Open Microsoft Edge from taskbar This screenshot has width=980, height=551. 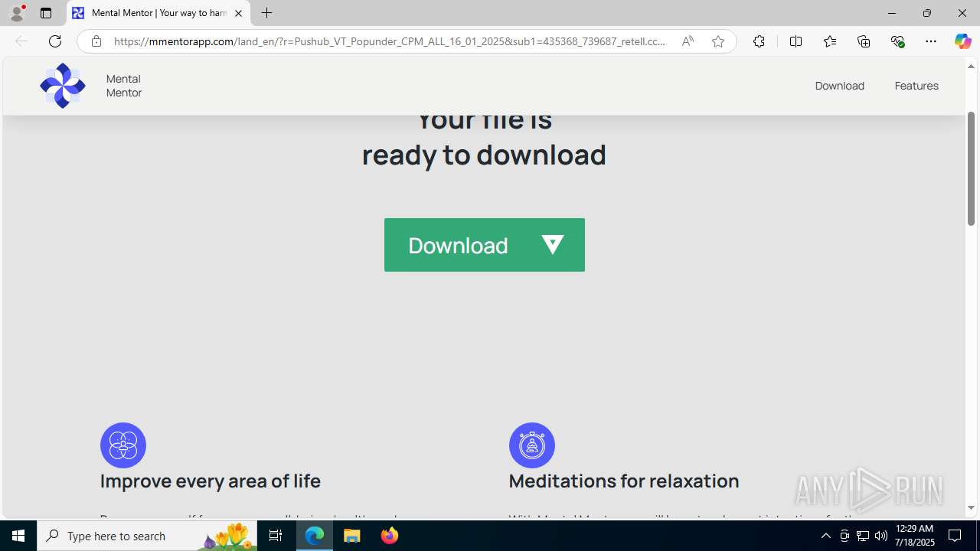click(315, 536)
